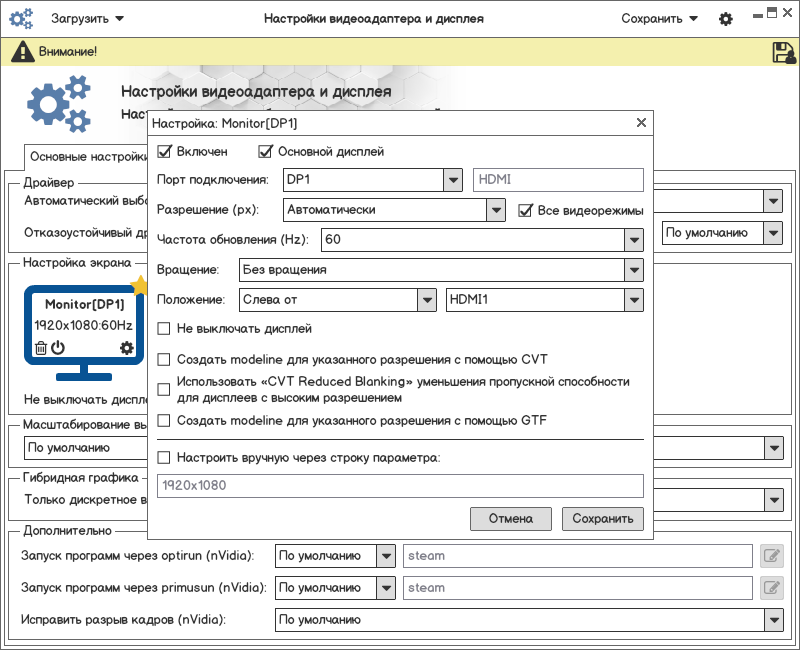The image size is (800, 650).
Task: Expand the «Вращение» dropdown list
Action: [x=632, y=270]
